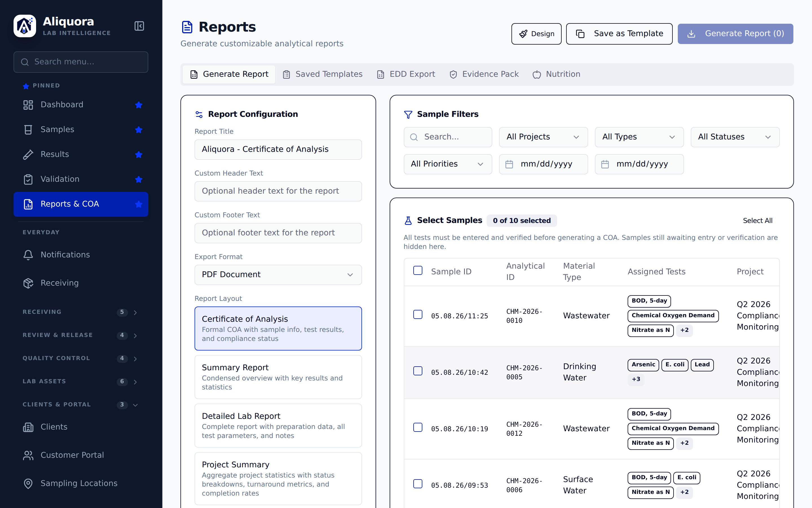This screenshot has height=508, width=812.
Task: Show hidden tests via +3 badge
Action: point(636,379)
